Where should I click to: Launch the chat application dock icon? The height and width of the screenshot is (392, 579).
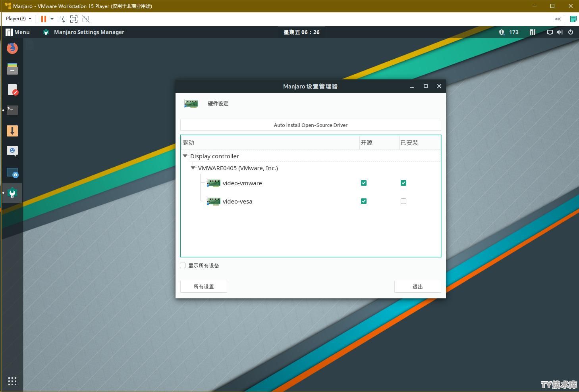[12, 151]
